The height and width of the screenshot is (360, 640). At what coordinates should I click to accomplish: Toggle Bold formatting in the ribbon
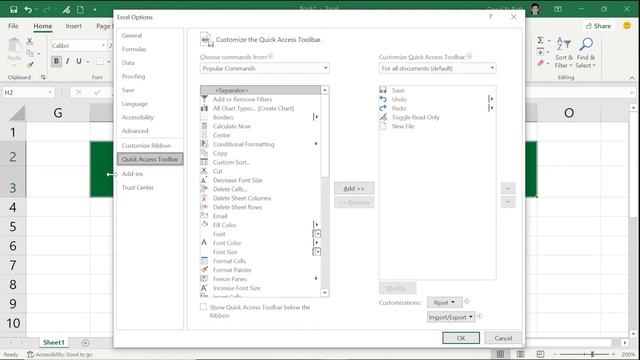pyautogui.click(x=56, y=61)
